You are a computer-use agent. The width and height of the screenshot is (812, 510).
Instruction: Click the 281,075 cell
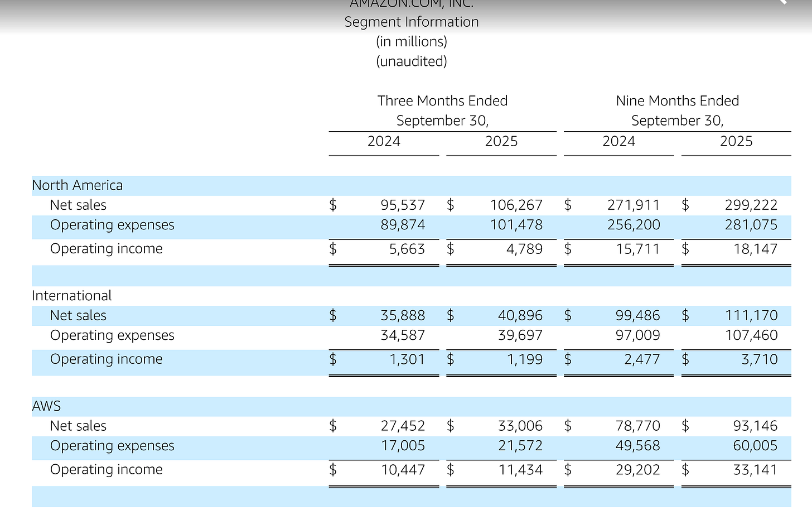[751, 225]
